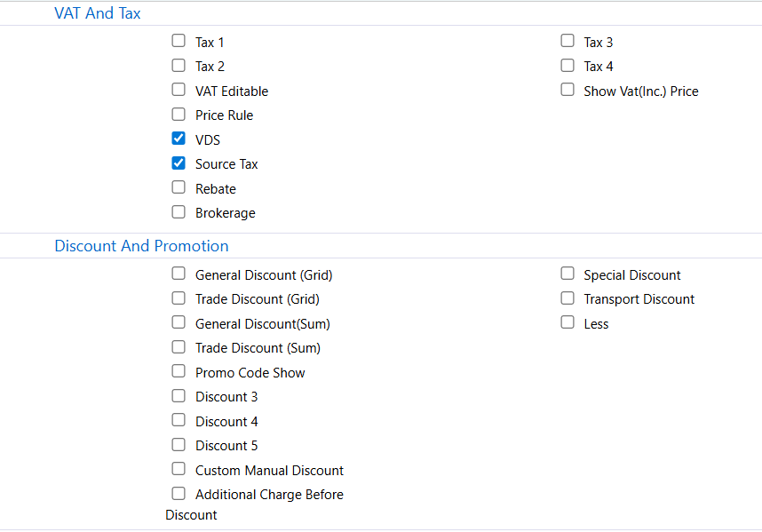The width and height of the screenshot is (762, 532).
Task: Click the Discount And Promotion heading
Action: [141, 246]
